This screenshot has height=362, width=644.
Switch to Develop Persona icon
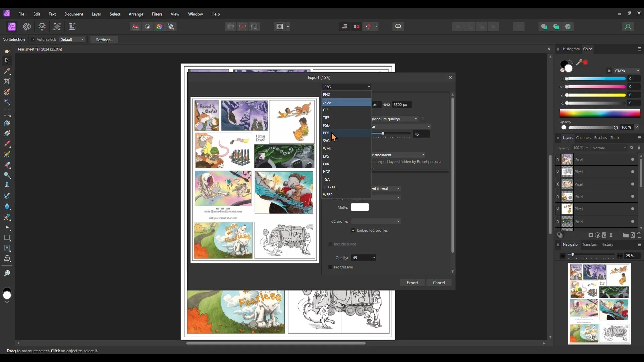pos(42,27)
